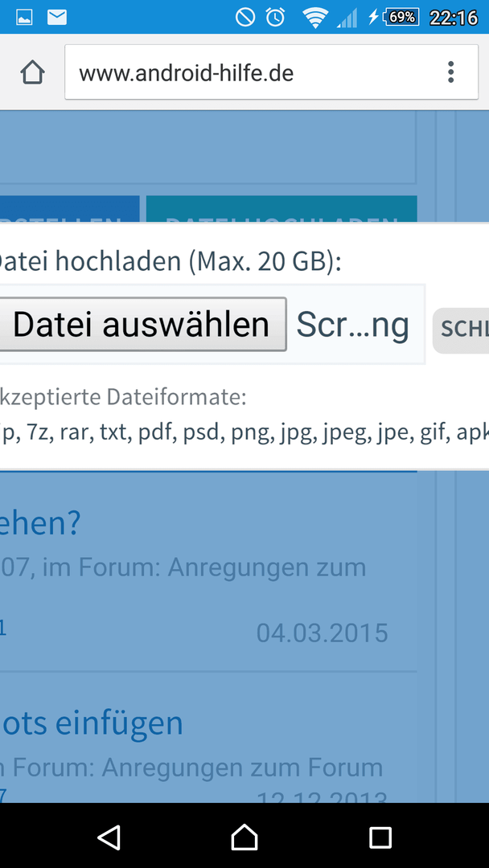Select the partially hidden blue tab on the left
The height and width of the screenshot is (868, 489).
point(69,211)
